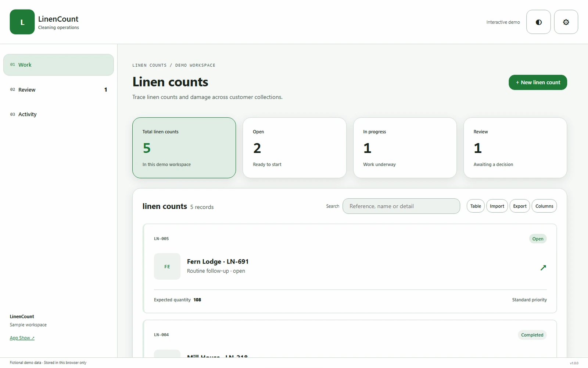Screen dimensions: 588x368
Task: Click Standard priority text
Action: (529, 300)
